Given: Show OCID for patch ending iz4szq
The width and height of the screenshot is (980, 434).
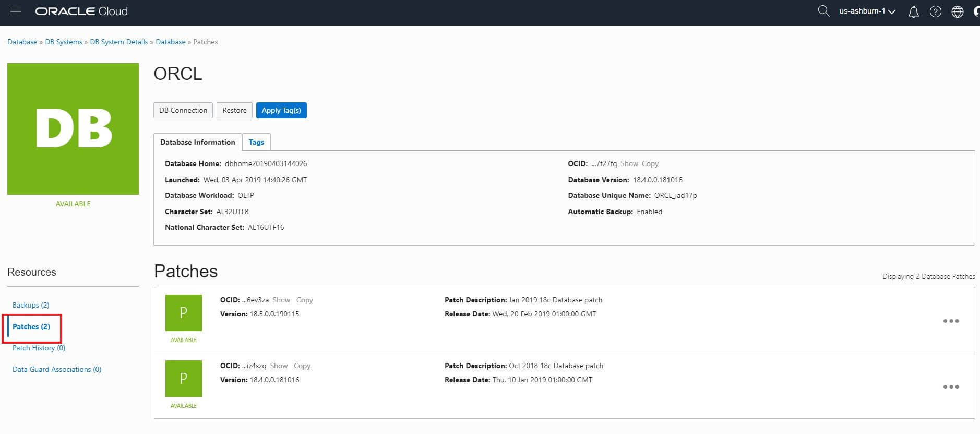Looking at the screenshot, I should (x=279, y=366).
